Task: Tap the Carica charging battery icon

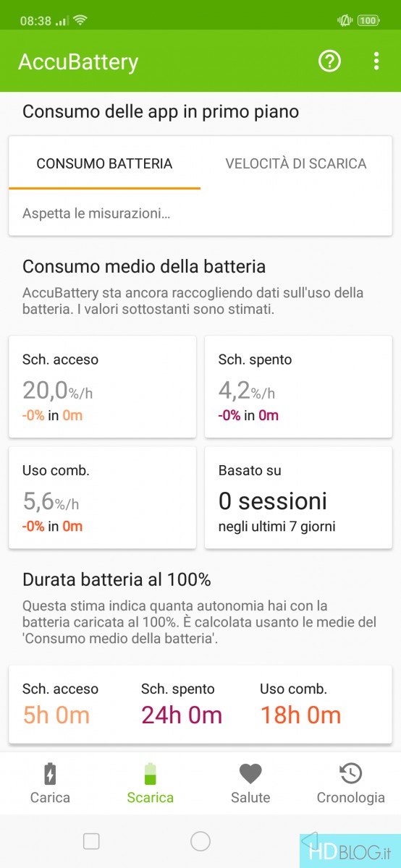Action: pyautogui.click(x=50, y=775)
